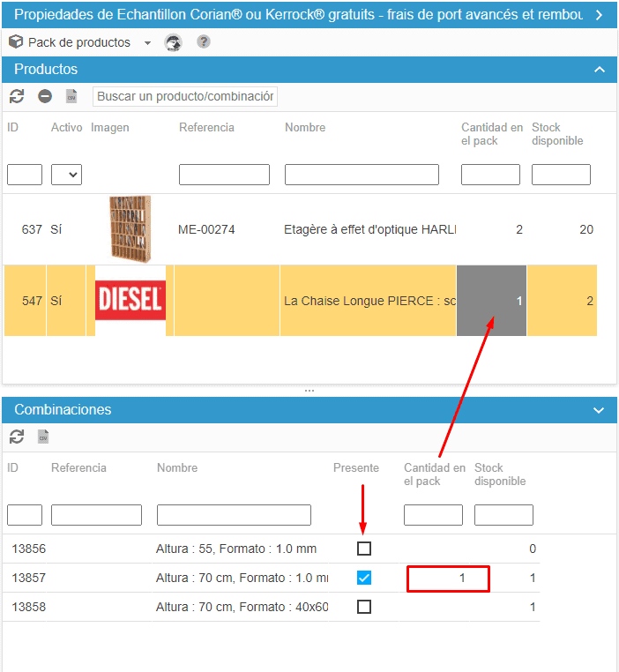Refresh the Combinaciones grid
This screenshot has width=619, height=672.
click(17, 437)
